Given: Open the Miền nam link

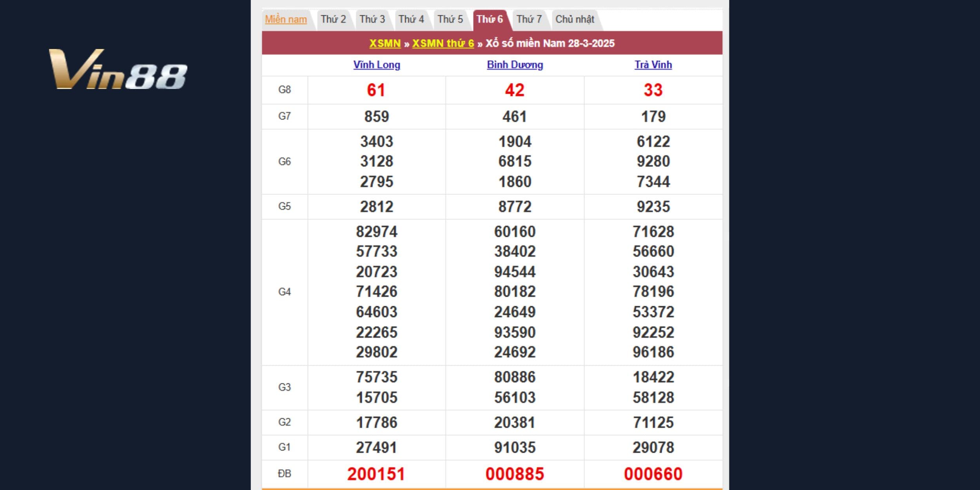Looking at the screenshot, I should pyautogui.click(x=286, y=19).
